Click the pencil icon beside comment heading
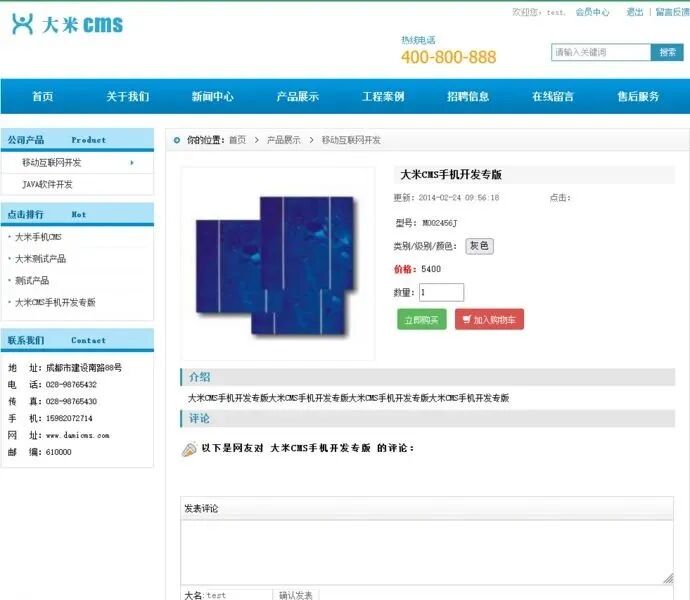This screenshot has width=690, height=600. coord(189,449)
